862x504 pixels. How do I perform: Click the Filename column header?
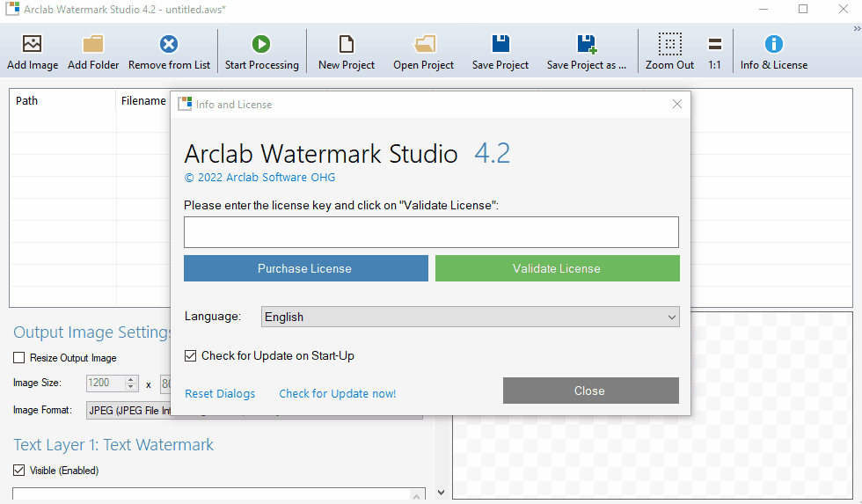[x=143, y=100]
